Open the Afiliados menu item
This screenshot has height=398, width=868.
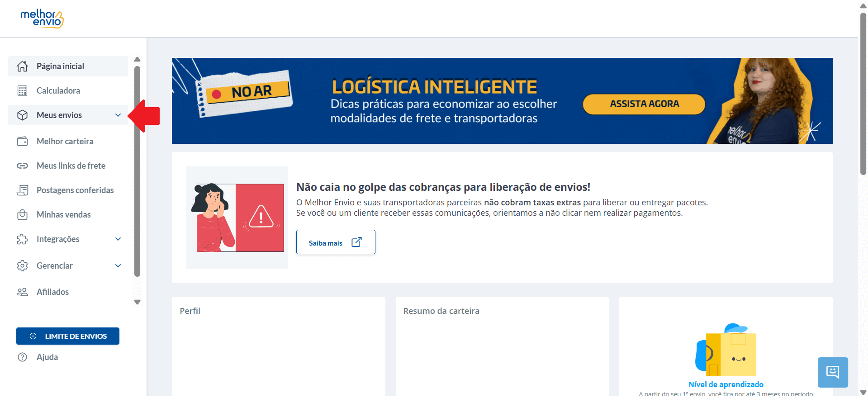coord(68,292)
